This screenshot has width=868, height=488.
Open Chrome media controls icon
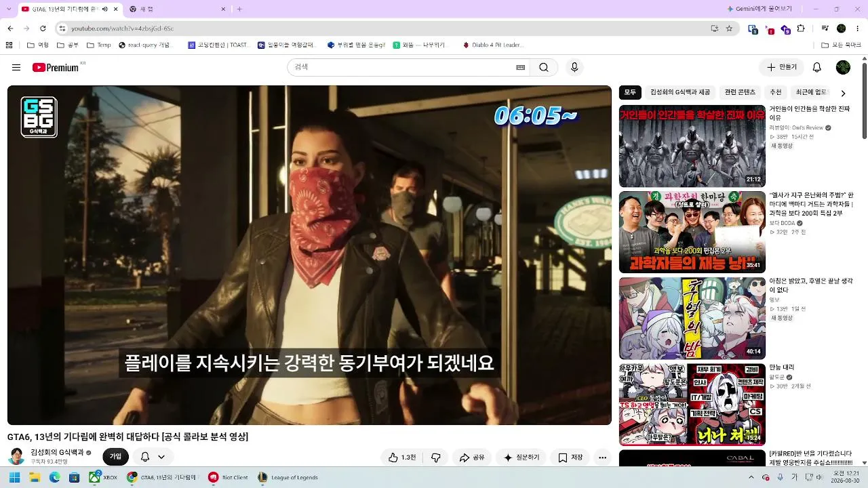pyautogui.click(x=825, y=28)
